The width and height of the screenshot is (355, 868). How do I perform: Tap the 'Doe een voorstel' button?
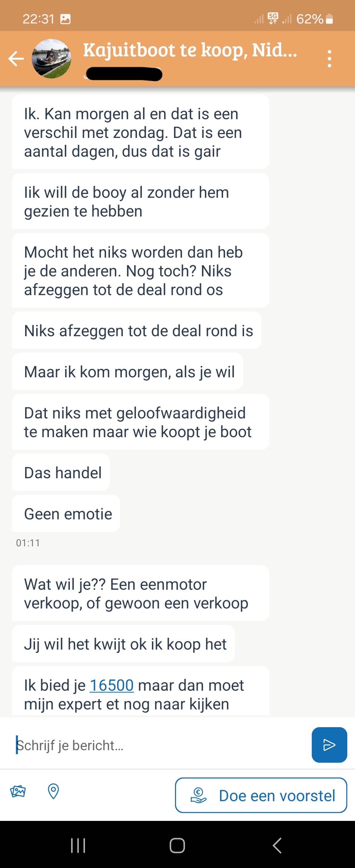pos(261,795)
